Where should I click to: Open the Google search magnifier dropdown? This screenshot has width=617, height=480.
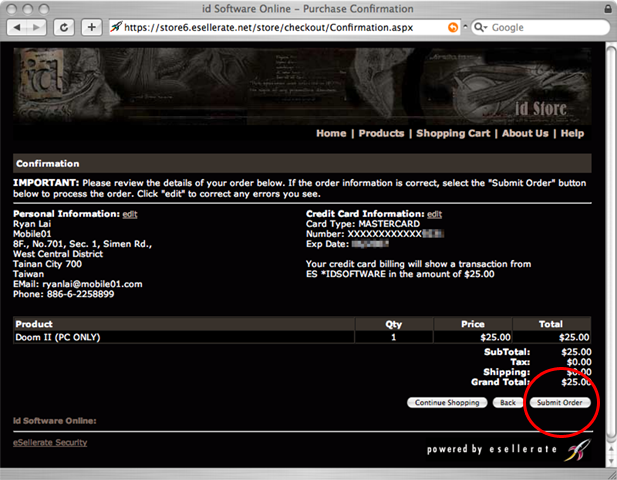click(x=480, y=27)
